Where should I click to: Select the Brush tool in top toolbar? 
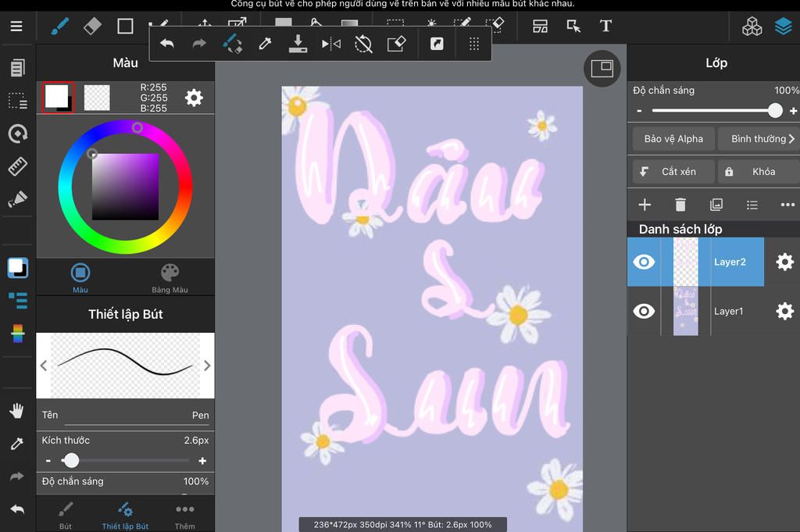(x=59, y=26)
